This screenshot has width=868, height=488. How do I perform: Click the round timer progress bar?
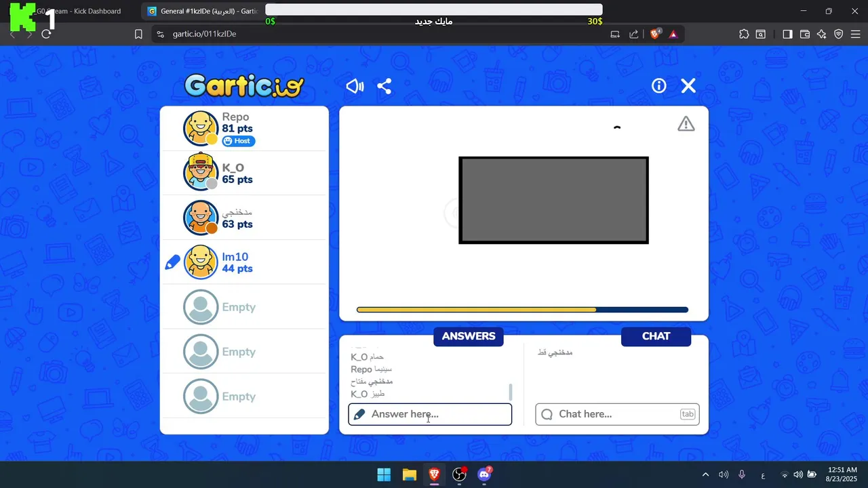coord(522,310)
